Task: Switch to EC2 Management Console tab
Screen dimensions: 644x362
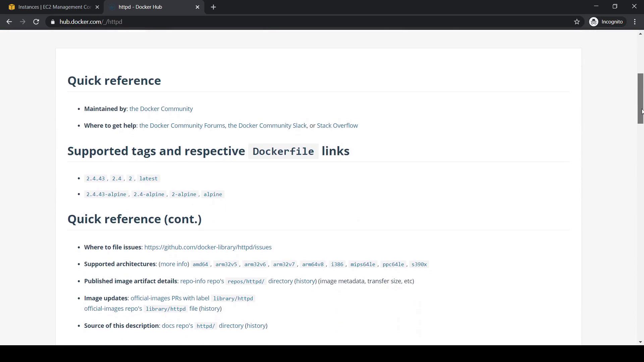Action: point(54,7)
